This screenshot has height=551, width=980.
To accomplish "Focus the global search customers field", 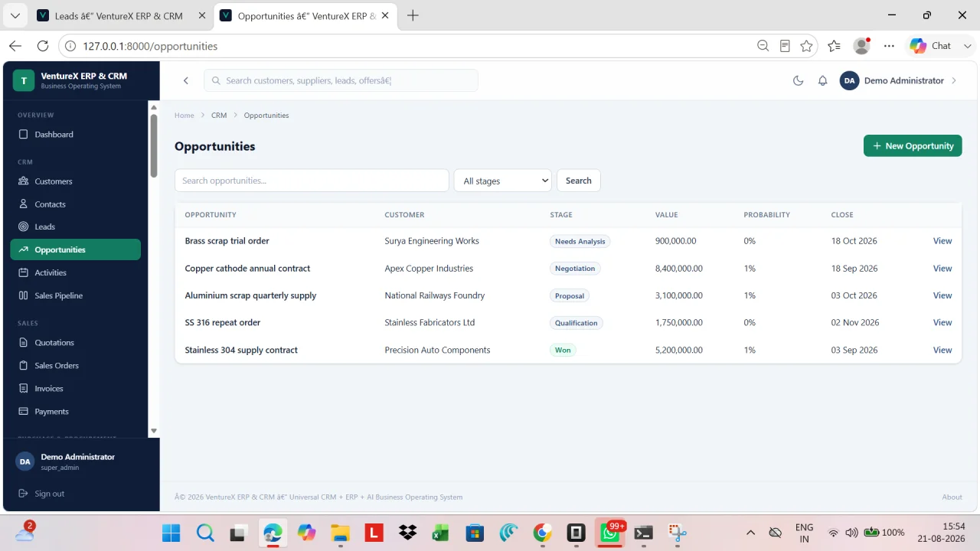I will click(341, 80).
